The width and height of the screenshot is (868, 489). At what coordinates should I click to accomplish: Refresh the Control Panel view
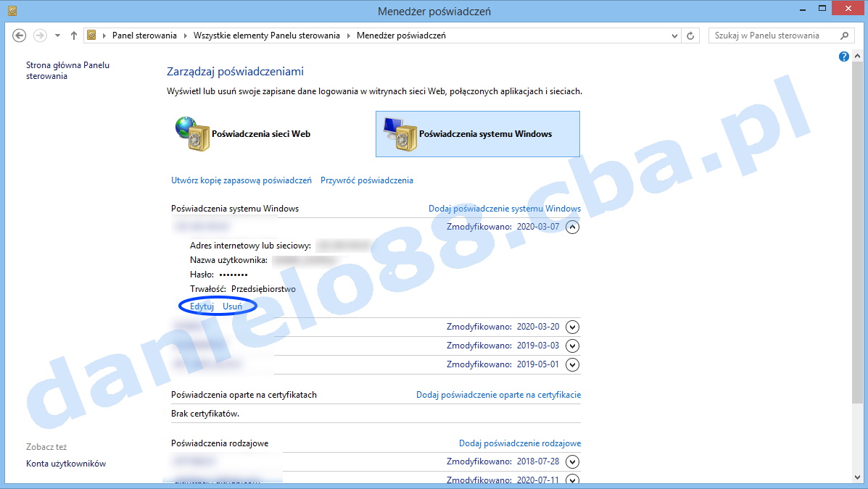pyautogui.click(x=691, y=35)
